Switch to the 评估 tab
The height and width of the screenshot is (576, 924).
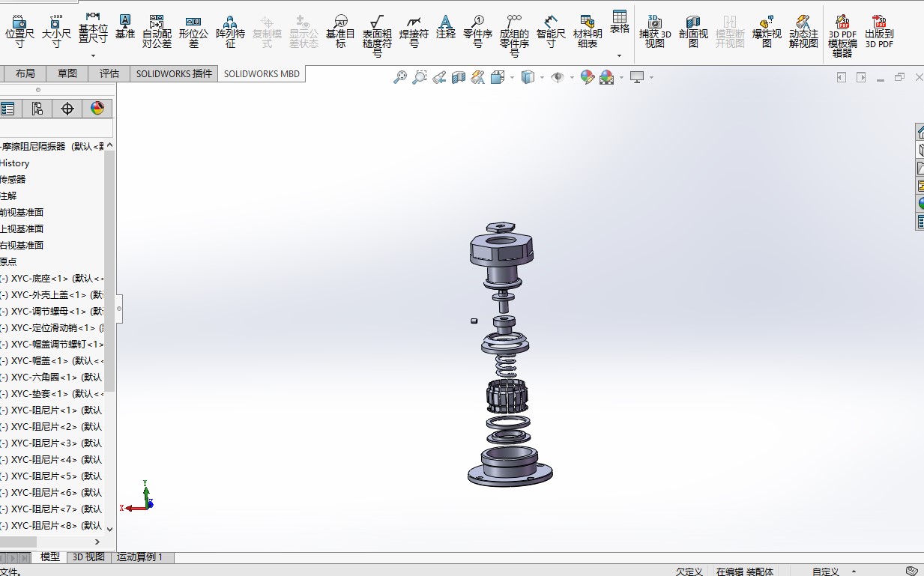coord(109,73)
